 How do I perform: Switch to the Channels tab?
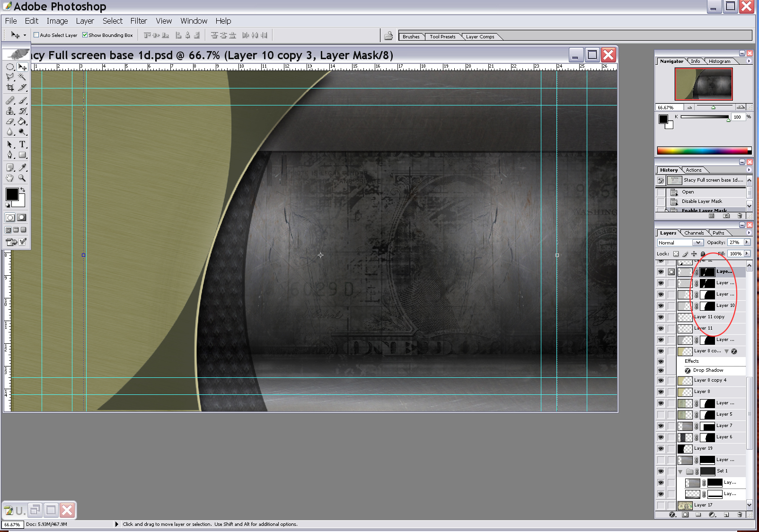pos(694,233)
